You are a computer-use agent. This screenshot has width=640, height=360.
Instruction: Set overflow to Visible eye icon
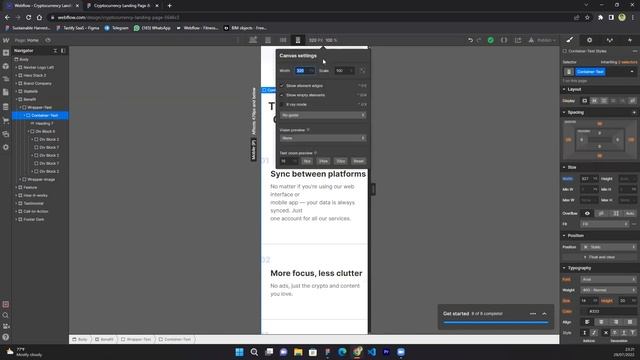[587, 213]
